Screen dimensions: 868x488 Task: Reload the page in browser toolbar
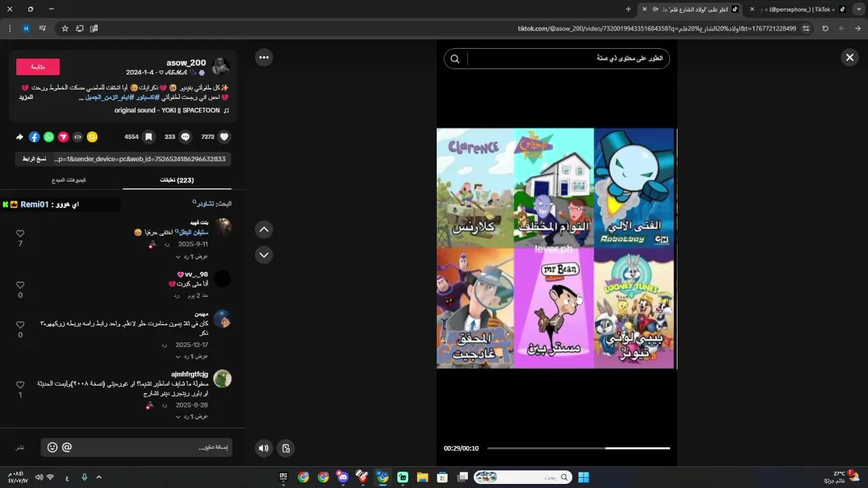(x=825, y=28)
